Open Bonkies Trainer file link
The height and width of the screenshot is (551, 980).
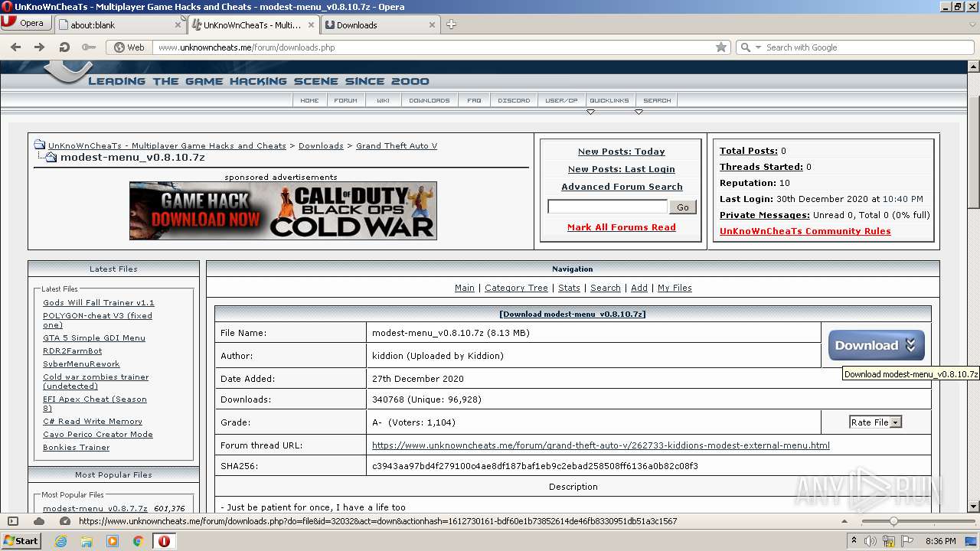(x=76, y=447)
